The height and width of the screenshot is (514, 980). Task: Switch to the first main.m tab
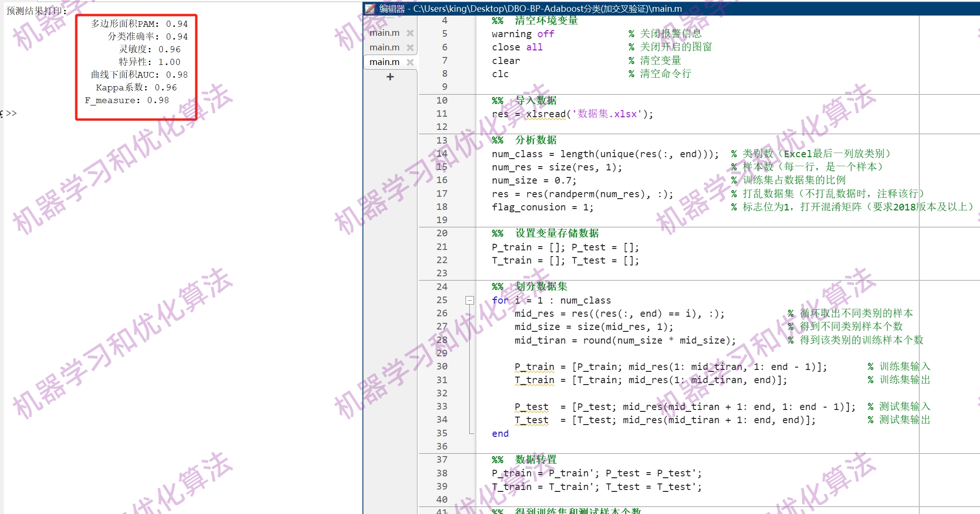click(385, 32)
